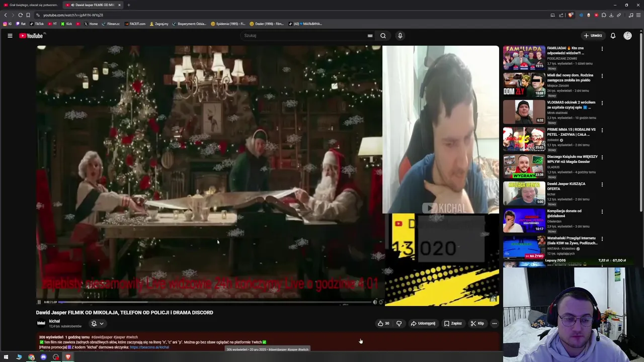Open options for Kompilacja donate video
This screenshot has height=362, width=644.
coord(602,212)
